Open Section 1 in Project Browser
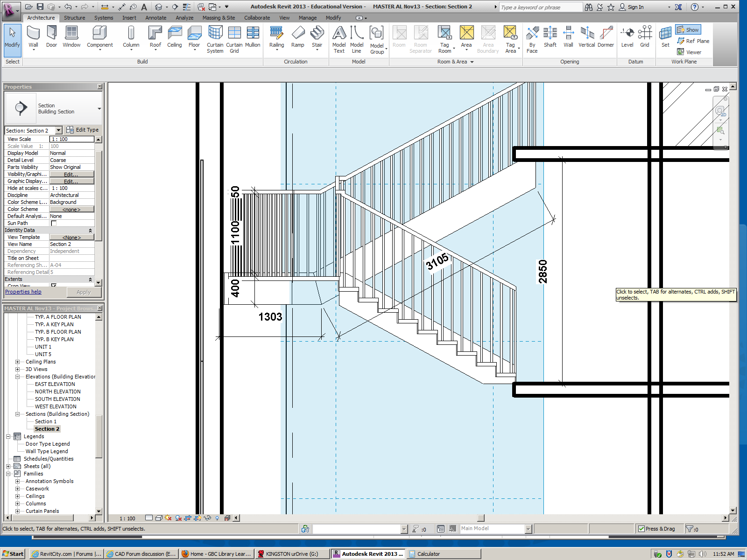 tap(46, 421)
